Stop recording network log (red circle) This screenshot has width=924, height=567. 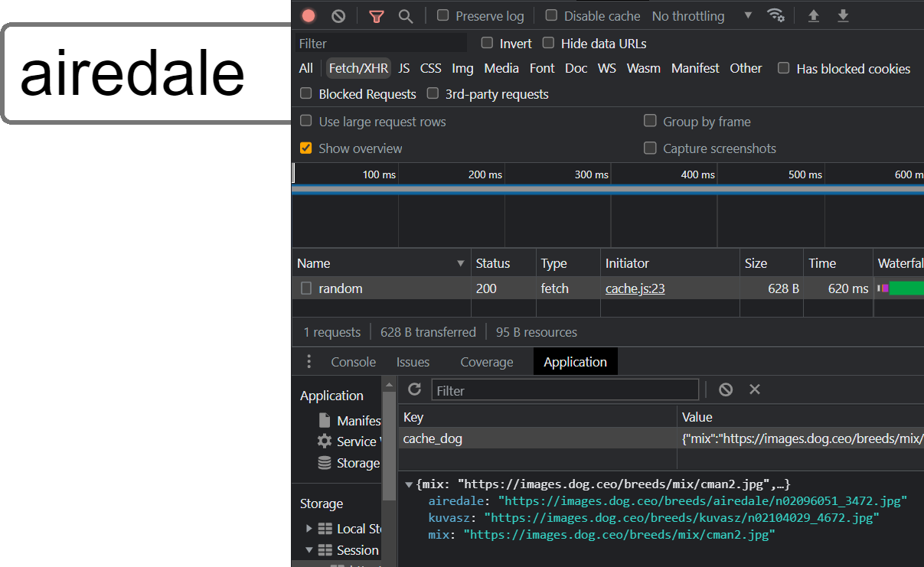(x=309, y=16)
